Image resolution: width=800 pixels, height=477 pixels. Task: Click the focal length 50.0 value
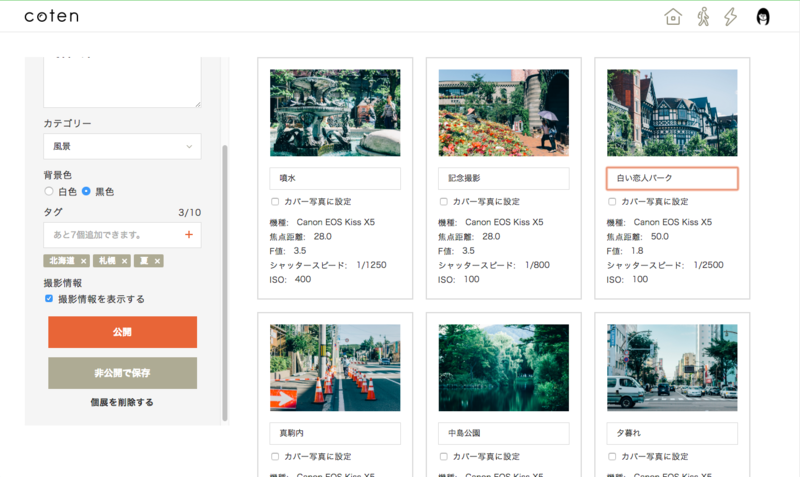pos(660,236)
